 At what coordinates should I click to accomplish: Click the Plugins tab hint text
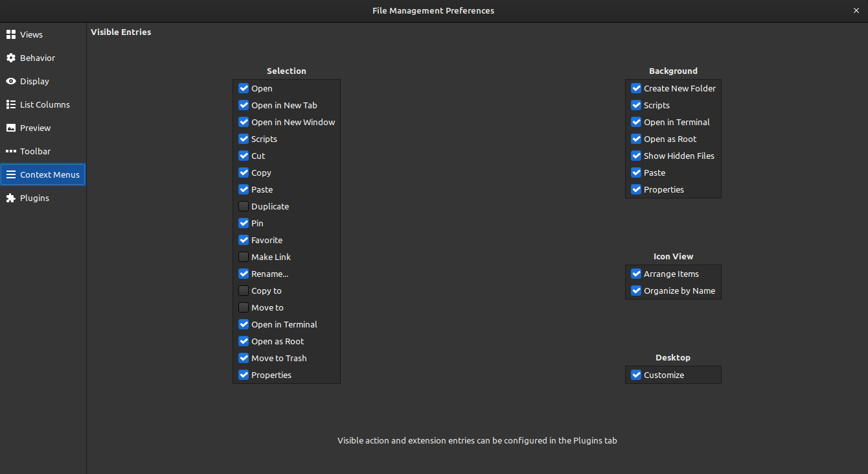point(477,440)
